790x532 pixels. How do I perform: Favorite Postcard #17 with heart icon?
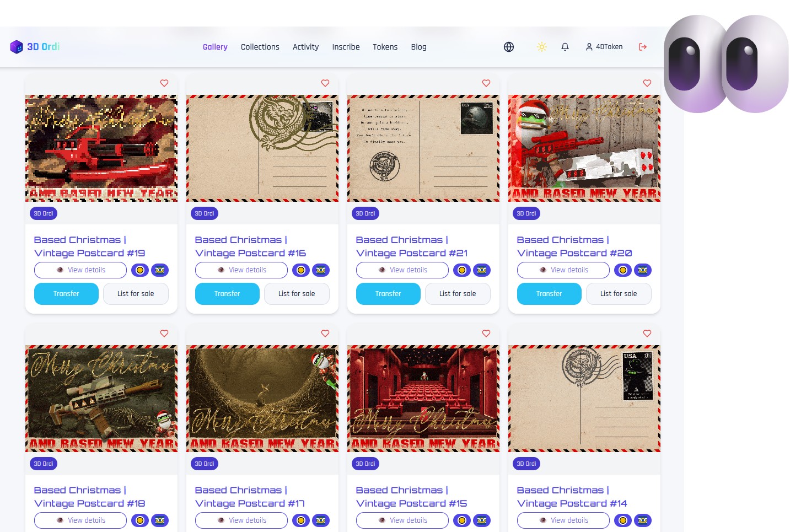pos(325,334)
